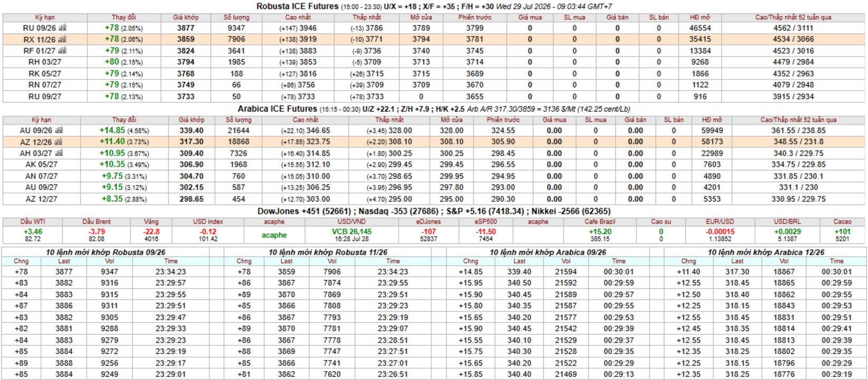Screen dimensions: 868x380
Task: Click the +101 Cacao change value
Action: click(842, 231)
